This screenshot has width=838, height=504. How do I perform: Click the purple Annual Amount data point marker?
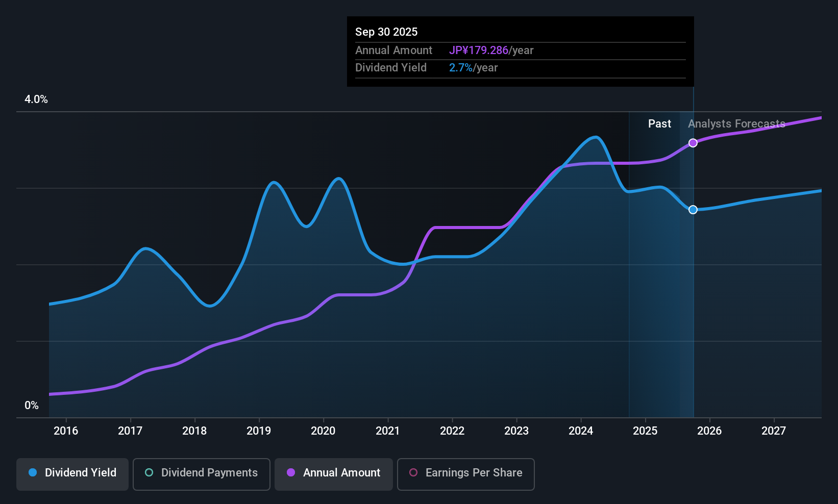click(693, 143)
